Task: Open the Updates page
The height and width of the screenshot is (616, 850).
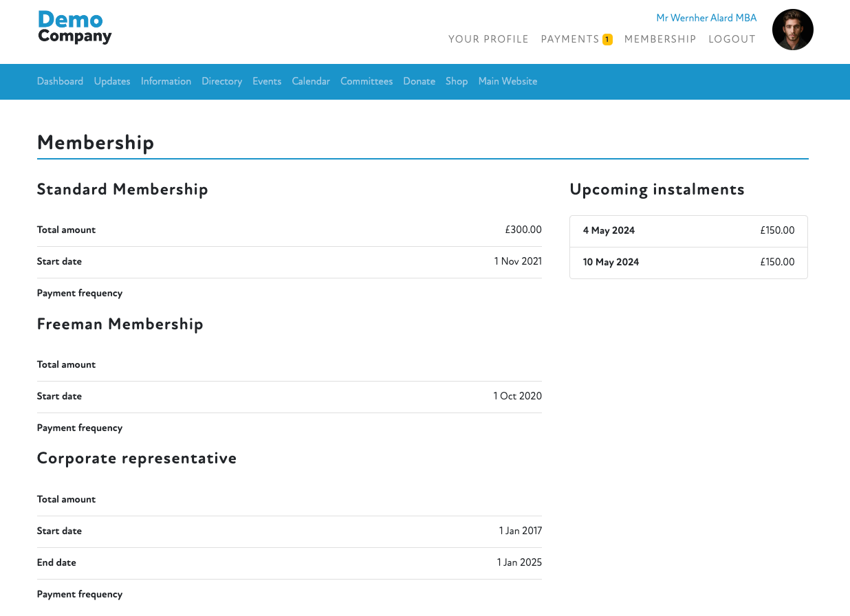Action: (112, 81)
